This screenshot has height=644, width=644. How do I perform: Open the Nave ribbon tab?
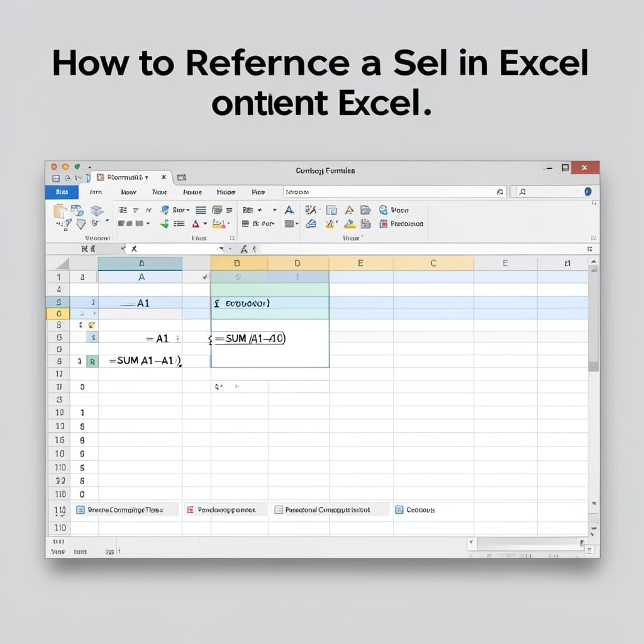tap(159, 192)
